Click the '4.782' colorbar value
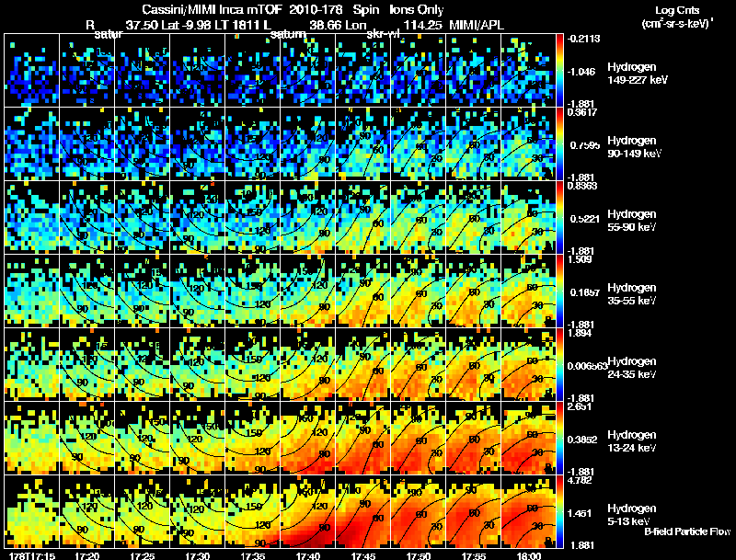The width and height of the screenshot is (736, 560). pyautogui.click(x=581, y=480)
